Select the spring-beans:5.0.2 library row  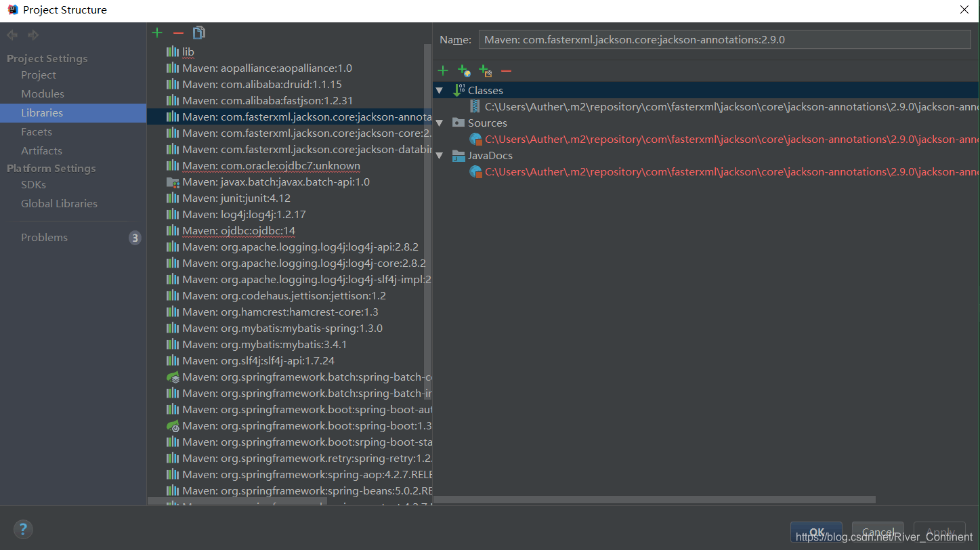coord(290,490)
